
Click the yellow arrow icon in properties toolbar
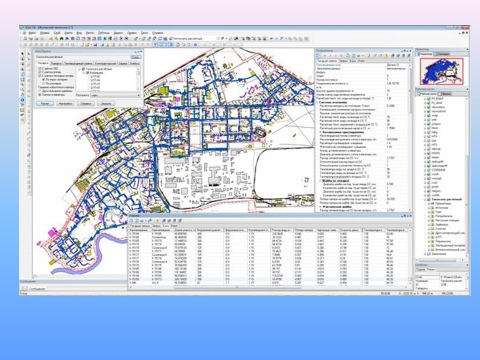tap(386, 56)
